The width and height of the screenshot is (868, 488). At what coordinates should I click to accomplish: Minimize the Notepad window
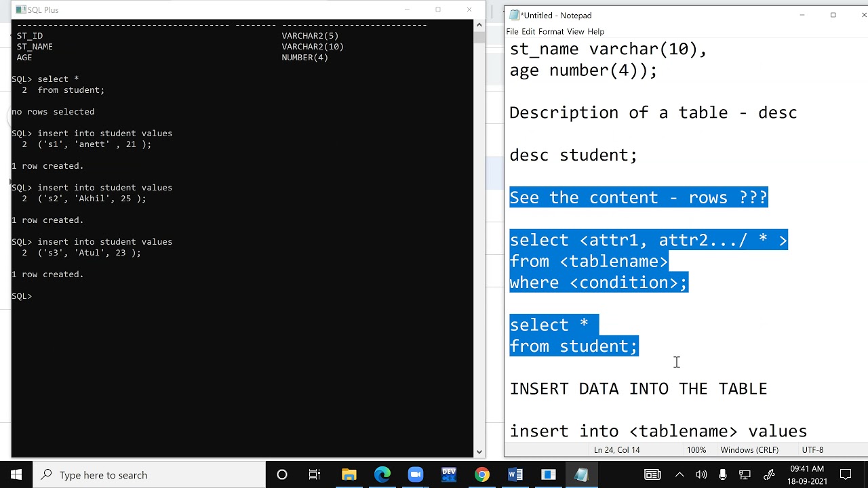pos(802,15)
